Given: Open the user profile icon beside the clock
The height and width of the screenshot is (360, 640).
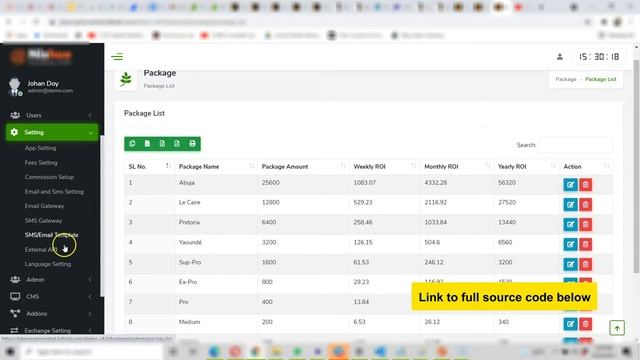Looking at the screenshot, I should 560,57.
